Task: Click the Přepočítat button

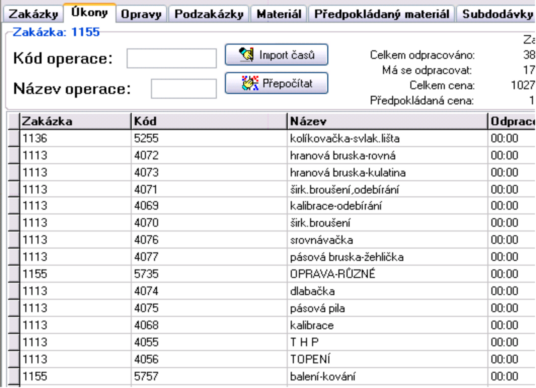Action: tap(277, 83)
